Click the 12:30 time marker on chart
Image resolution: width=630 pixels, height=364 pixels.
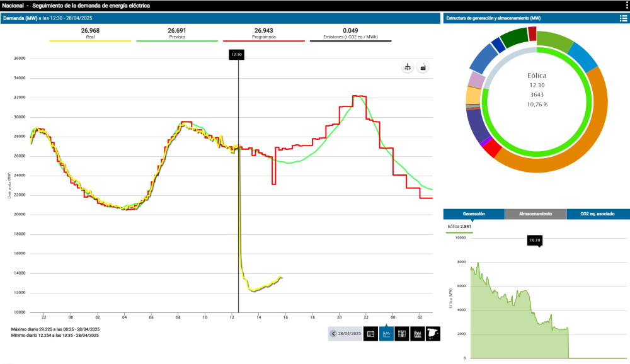coord(236,55)
